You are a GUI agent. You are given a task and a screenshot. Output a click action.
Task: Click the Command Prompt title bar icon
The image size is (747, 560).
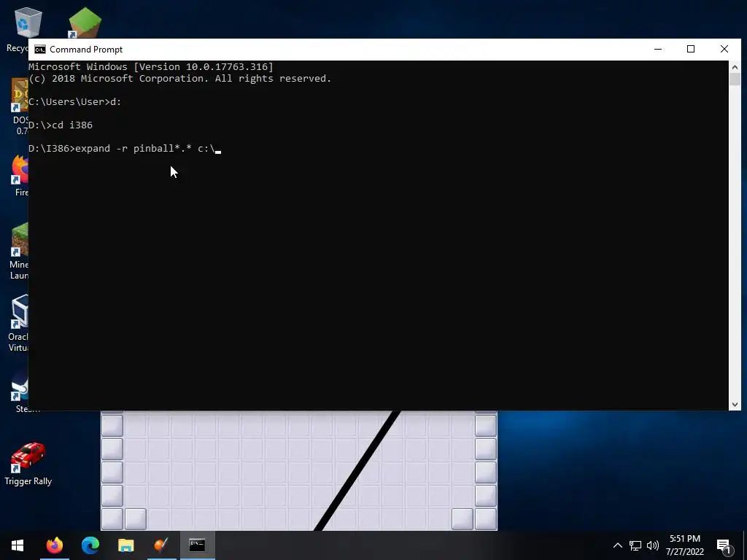click(40, 50)
